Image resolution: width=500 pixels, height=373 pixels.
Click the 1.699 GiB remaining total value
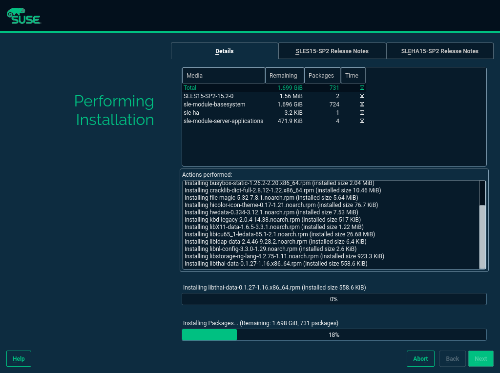[x=290, y=88]
